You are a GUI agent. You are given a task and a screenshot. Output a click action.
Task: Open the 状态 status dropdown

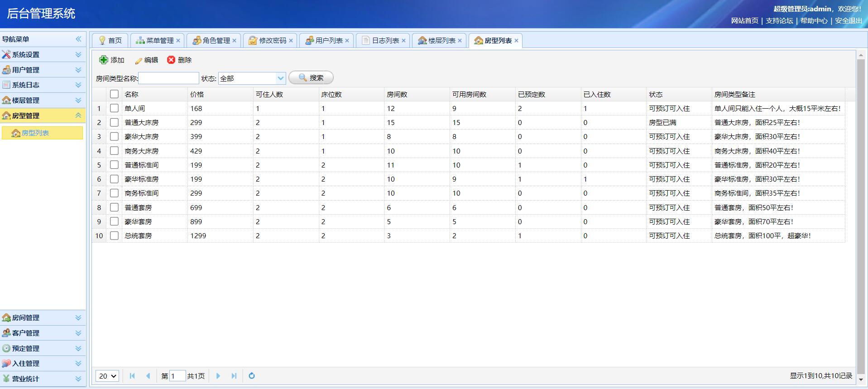[x=281, y=78]
